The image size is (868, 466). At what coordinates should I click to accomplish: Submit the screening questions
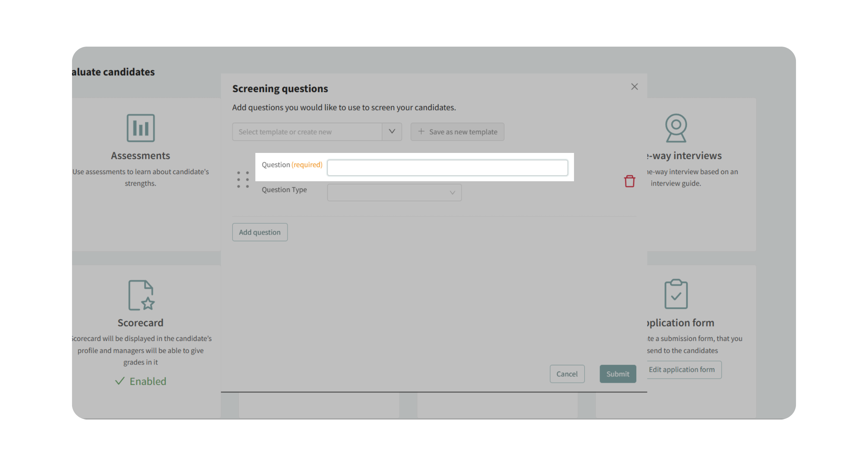(x=617, y=374)
